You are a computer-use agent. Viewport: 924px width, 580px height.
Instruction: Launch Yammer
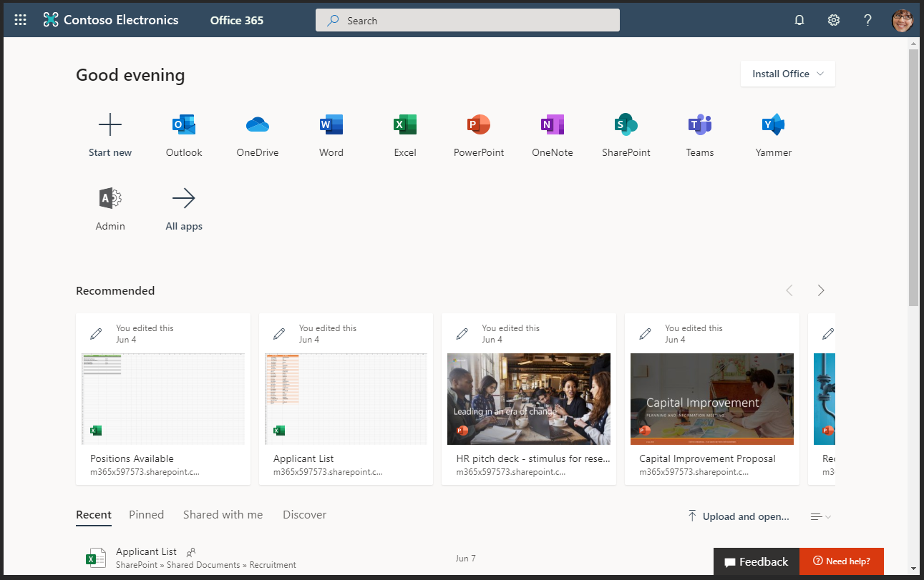[774, 125]
